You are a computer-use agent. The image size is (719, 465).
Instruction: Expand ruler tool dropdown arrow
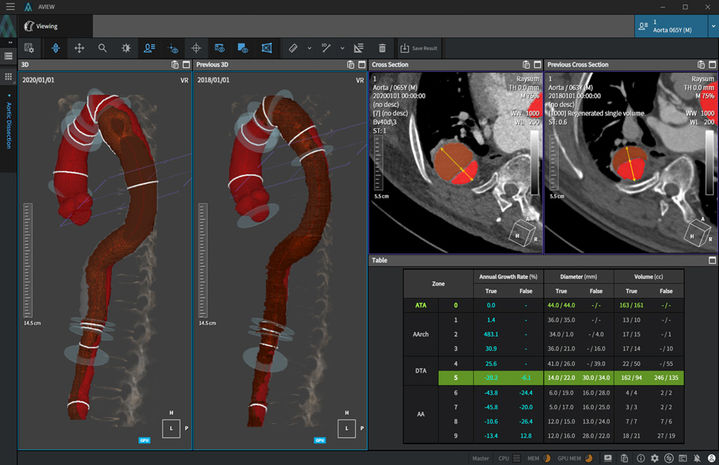click(309, 48)
